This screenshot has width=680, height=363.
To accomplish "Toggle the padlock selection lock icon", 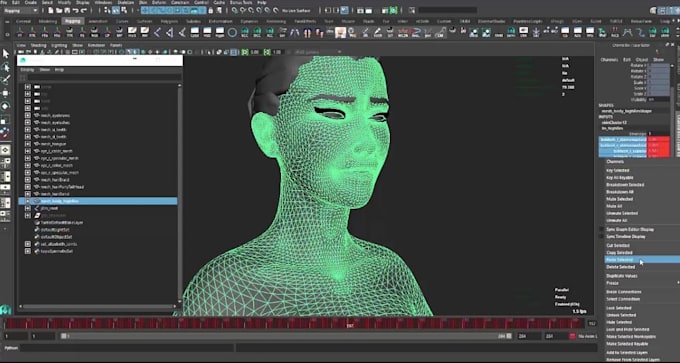I will [211, 10].
